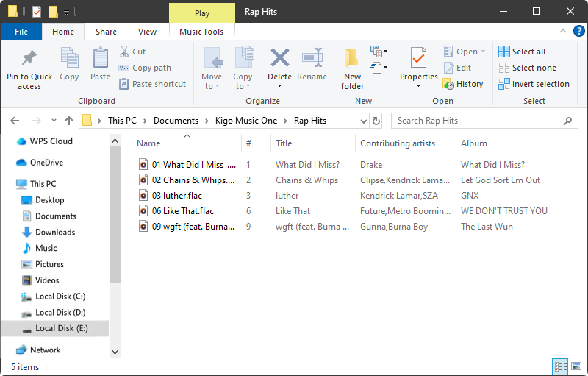Click the Delete red X icon
The width and height of the screenshot is (588, 376).
(x=279, y=59)
